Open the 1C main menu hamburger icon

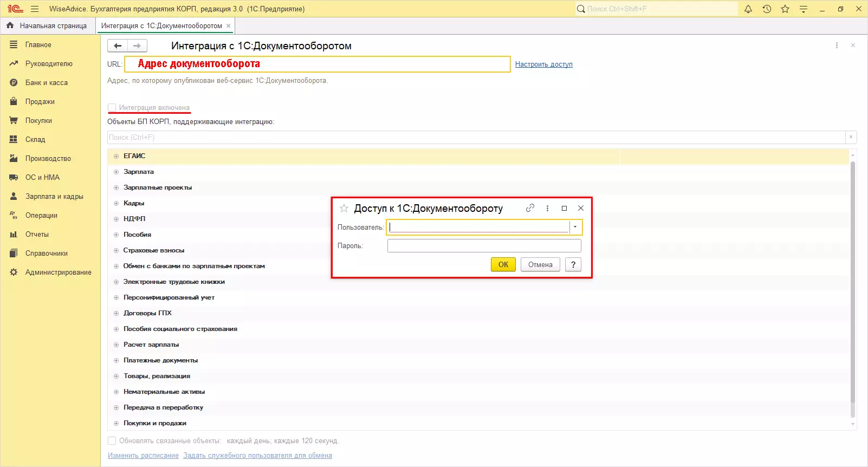(x=35, y=9)
